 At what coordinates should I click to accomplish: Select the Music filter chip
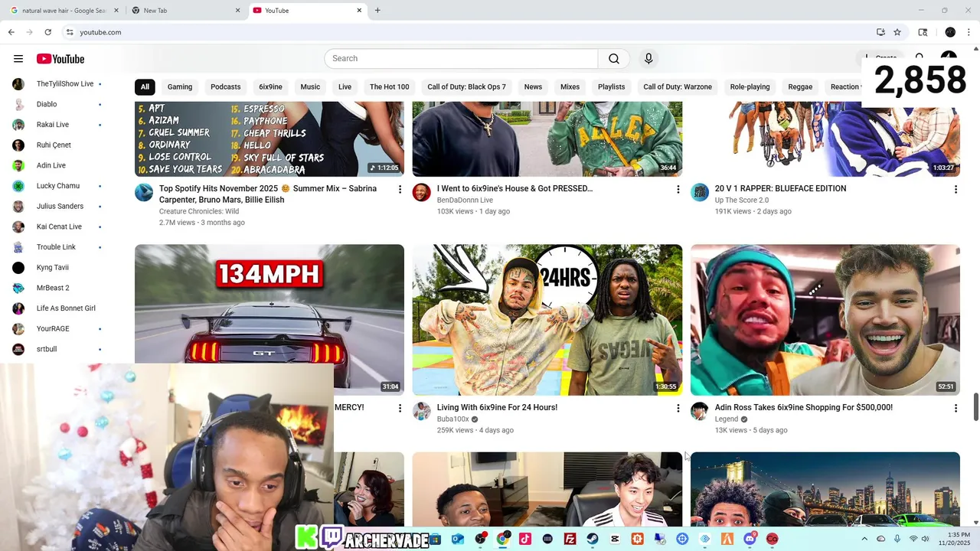[310, 86]
